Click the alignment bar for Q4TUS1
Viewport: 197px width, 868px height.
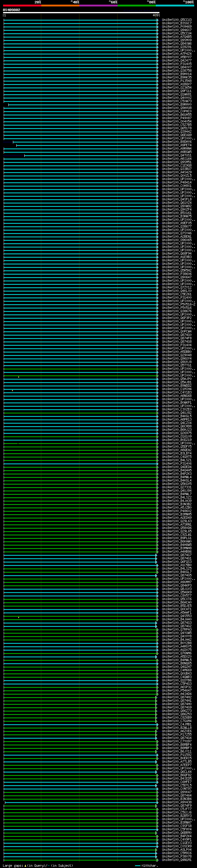click(91, 156)
